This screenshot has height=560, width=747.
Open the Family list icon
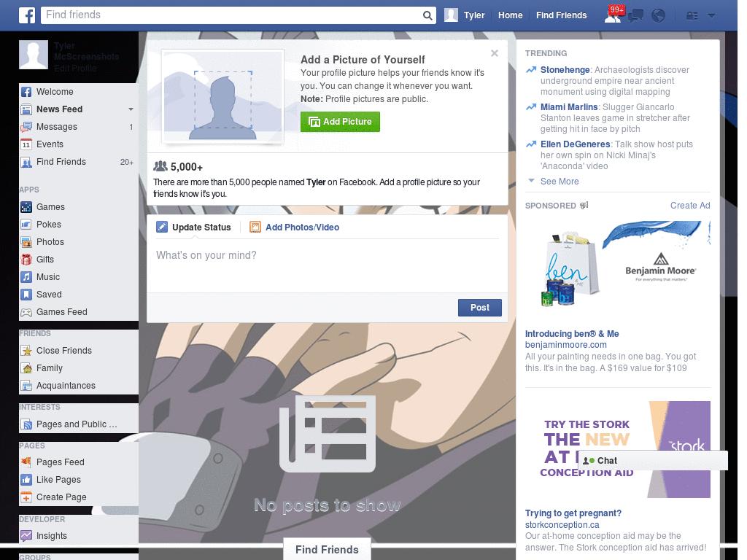tap(26, 368)
